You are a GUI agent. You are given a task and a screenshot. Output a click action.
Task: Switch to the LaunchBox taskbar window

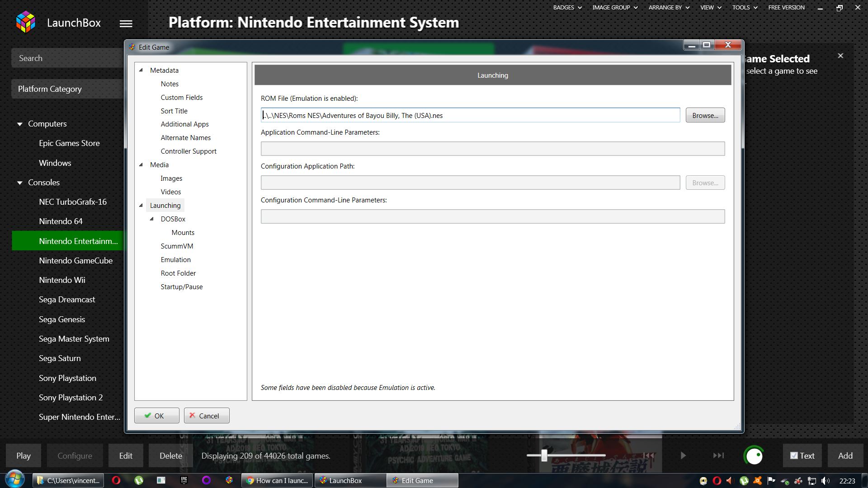(350, 480)
